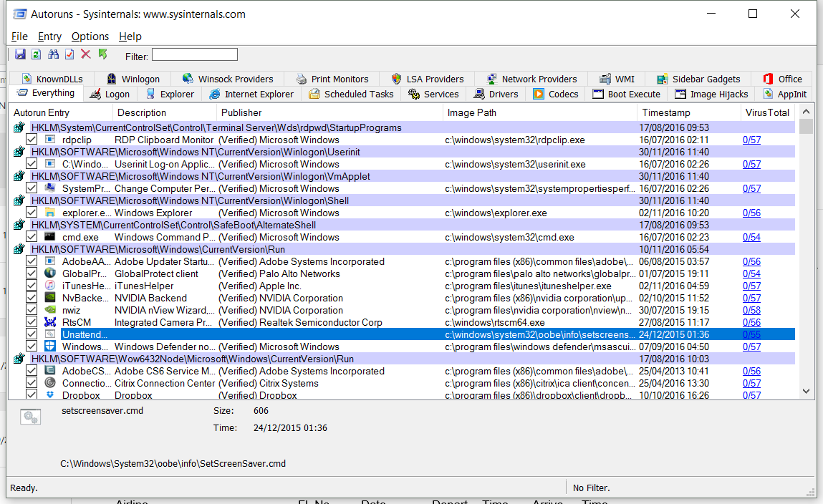Open VirusTotal 0/54 link for cmd.exe
The width and height of the screenshot is (823, 504).
coord(751,237)
